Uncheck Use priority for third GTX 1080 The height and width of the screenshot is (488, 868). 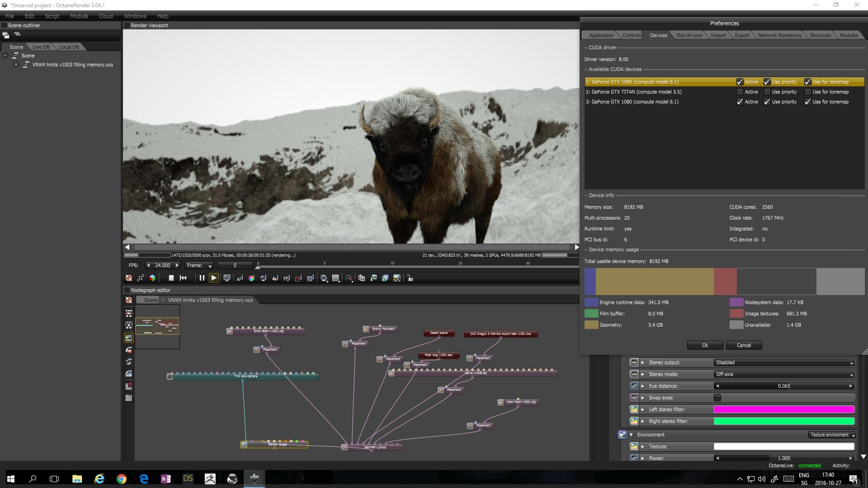tap(767, 102)
